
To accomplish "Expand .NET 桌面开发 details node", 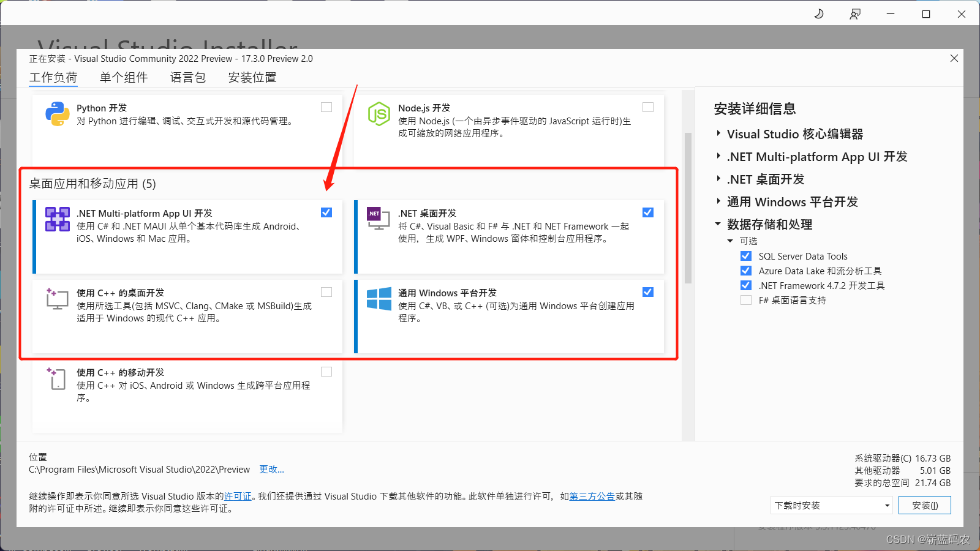I will (718, 179).
